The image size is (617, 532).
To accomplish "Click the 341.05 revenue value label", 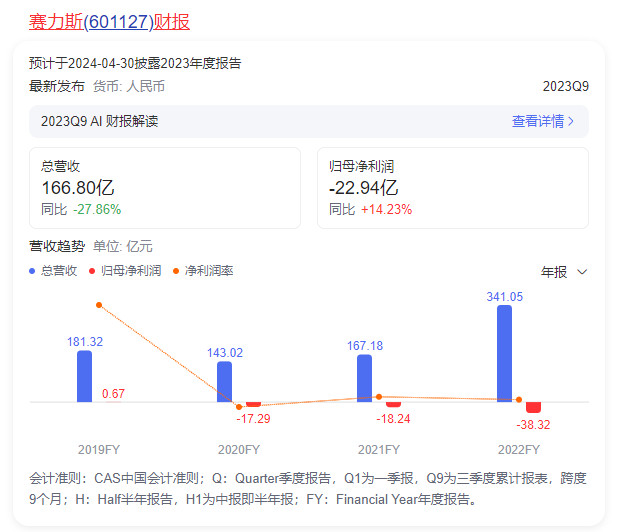I will click(x=504, y=297).
